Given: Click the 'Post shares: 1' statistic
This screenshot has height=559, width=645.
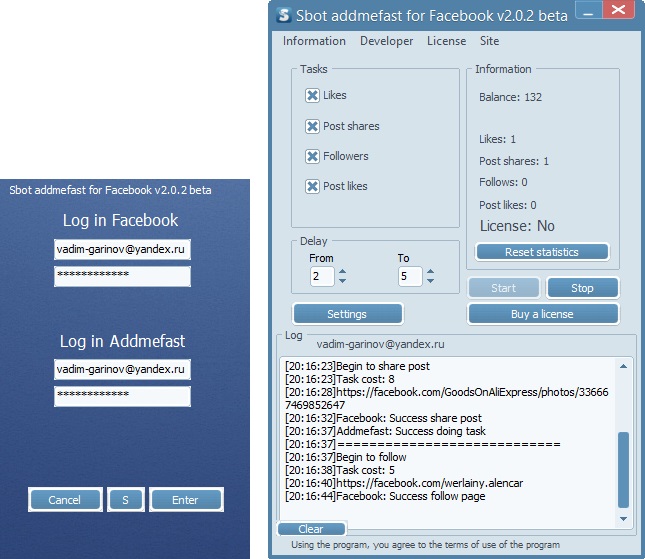Looking at the screenshot, I should click(514, 161).
